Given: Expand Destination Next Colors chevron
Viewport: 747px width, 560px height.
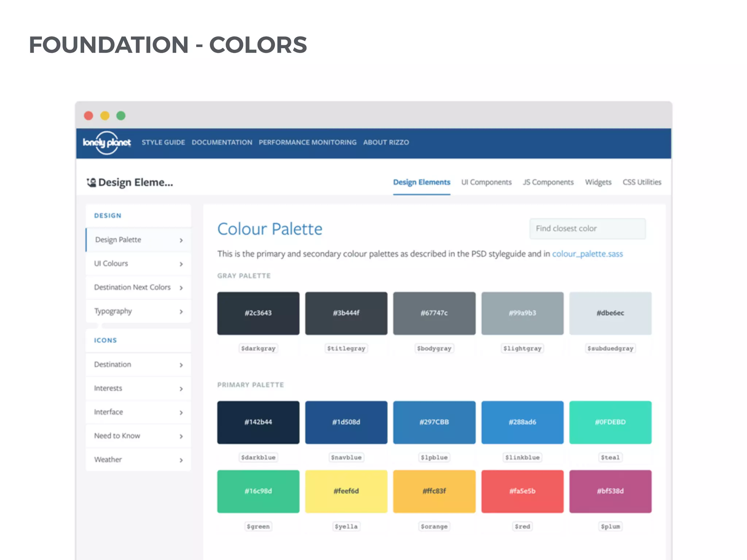Looking at the screenshot, I should (x=181, y=288).
